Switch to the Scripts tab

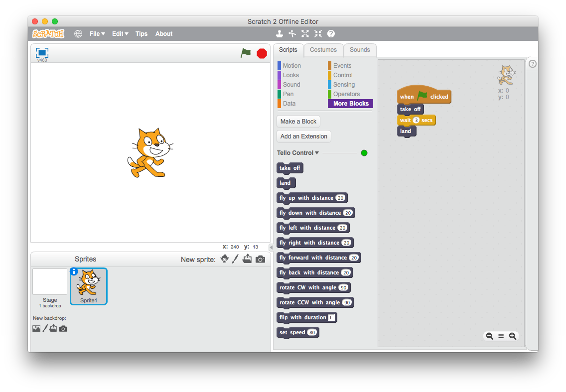click(288, 50)
